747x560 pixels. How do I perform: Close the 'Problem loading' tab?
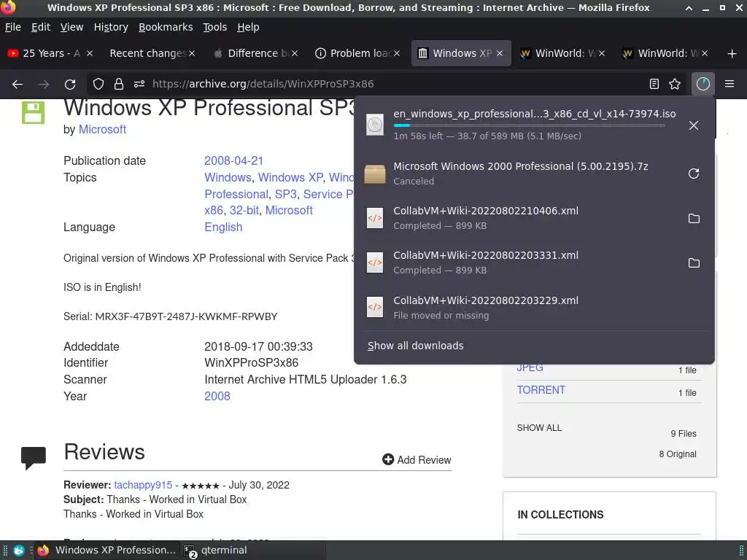click(397, 53)
